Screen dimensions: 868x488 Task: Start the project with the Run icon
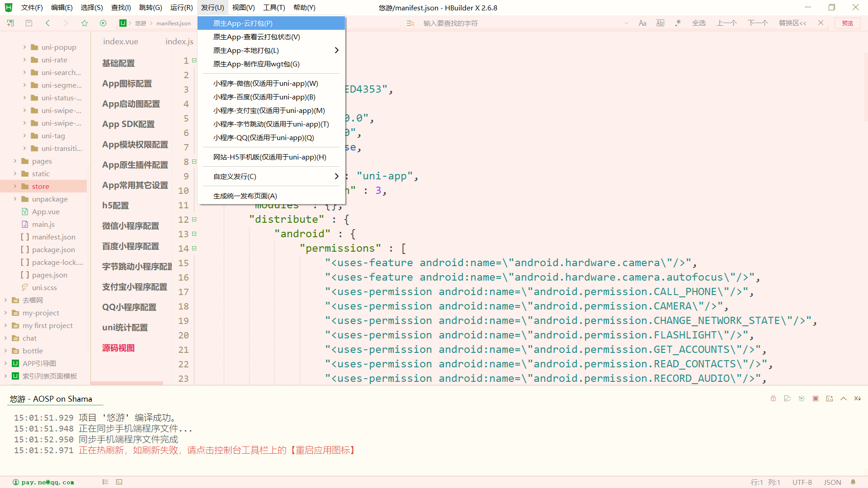[x=103, y=23]
